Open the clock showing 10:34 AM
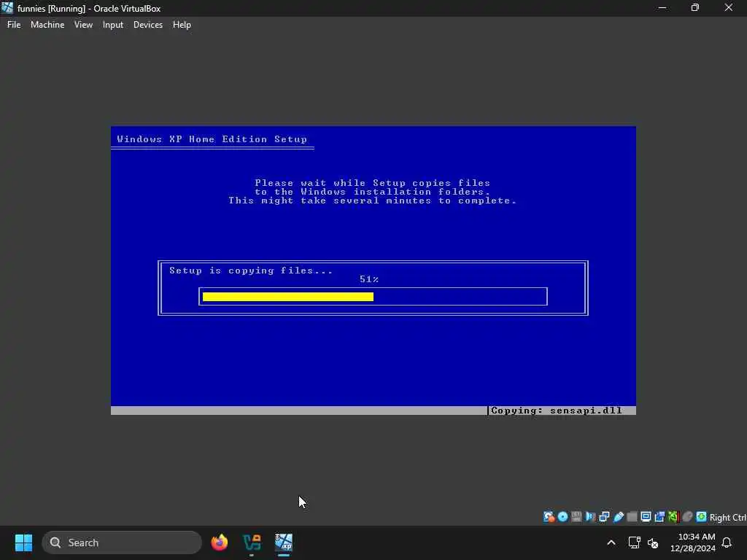Image resolution: width=747 pixels, height=560 pixels. pyautogui.click(x=693, y=542)
